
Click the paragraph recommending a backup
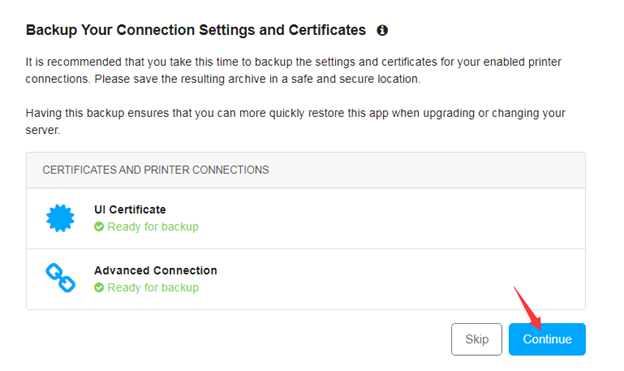(x=293, y=70)
